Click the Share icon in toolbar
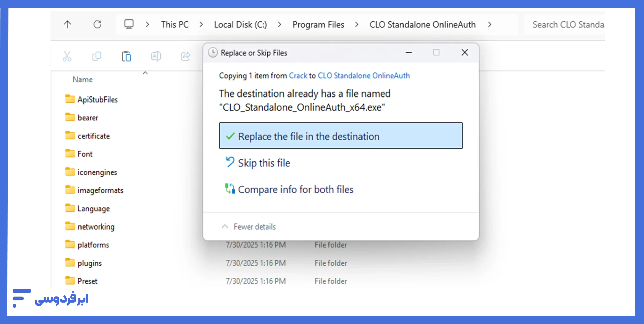Viewport: 644px width, 324px height. pos(186,56)
